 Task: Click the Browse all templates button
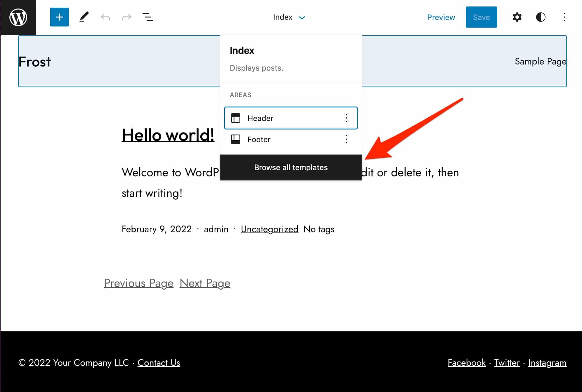(291, 167)
